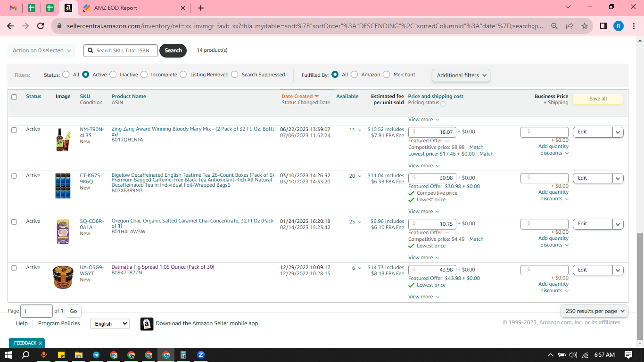The image size is (644, 362).
Task: Open the tab search chevron
Action: 568,7
